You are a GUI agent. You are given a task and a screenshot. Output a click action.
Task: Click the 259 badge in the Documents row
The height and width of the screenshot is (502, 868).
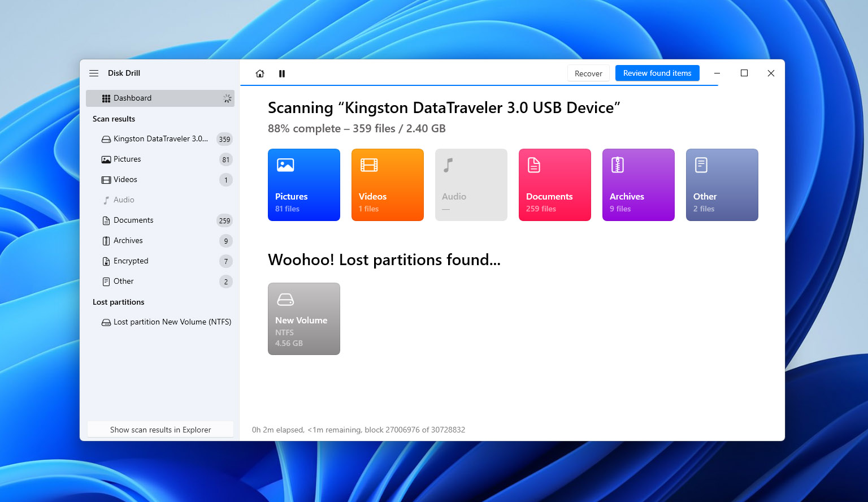224,220
